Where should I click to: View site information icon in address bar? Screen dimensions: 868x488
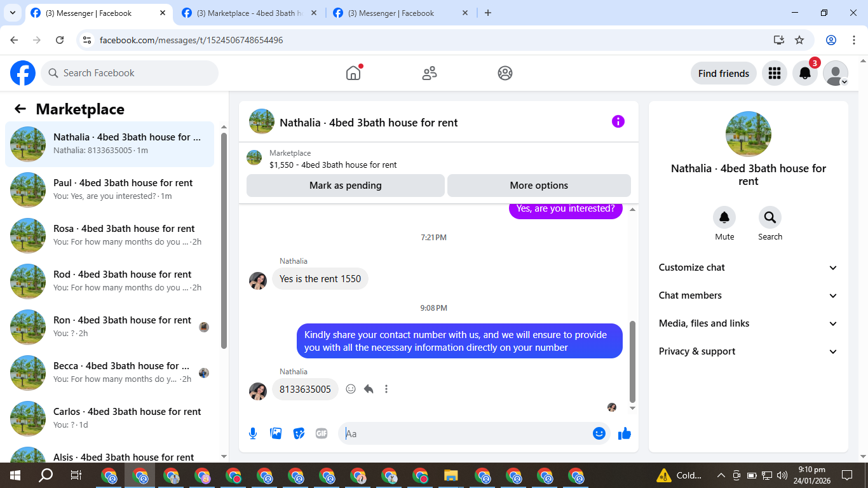(x=88, y=40)
